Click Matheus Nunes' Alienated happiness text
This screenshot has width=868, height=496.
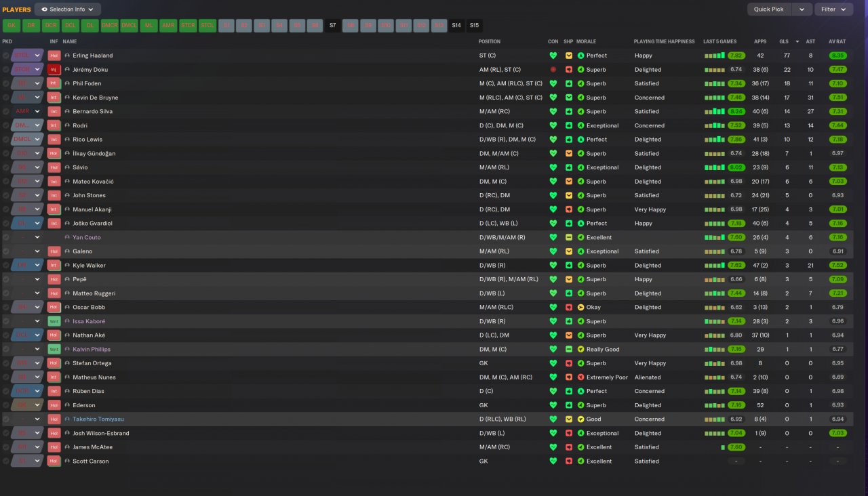(648, 377)
